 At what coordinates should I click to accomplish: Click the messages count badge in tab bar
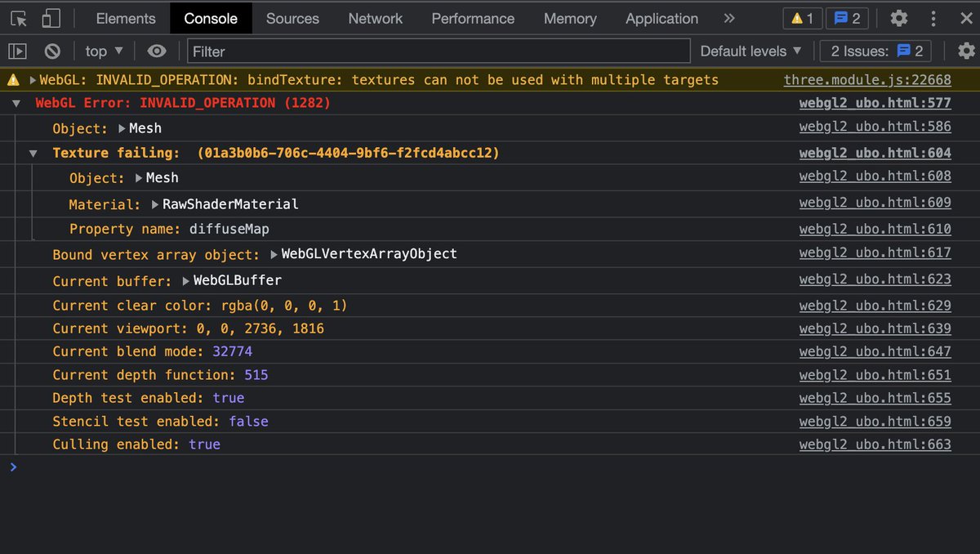pyautogui.click(x=847, y=18)
